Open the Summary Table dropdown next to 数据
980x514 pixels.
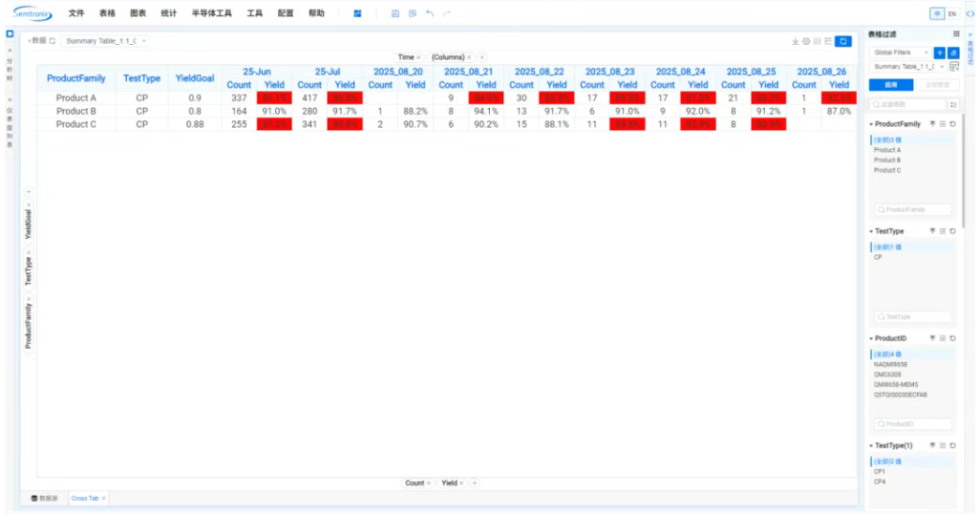105,41
